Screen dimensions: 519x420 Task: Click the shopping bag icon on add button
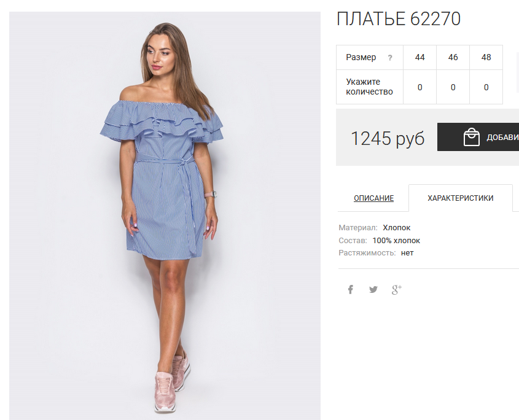pyautogui.click(x=471, y=137)
